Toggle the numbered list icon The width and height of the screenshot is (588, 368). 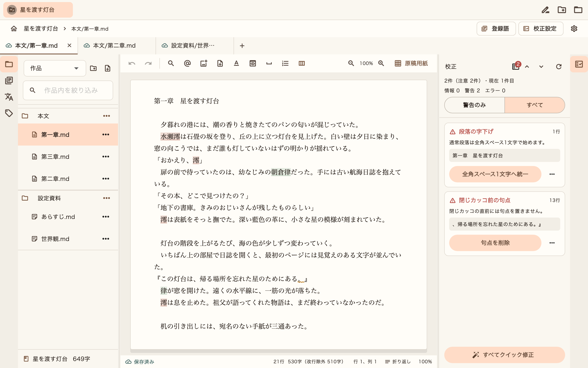pyautogui.click(x=285, y=64)
